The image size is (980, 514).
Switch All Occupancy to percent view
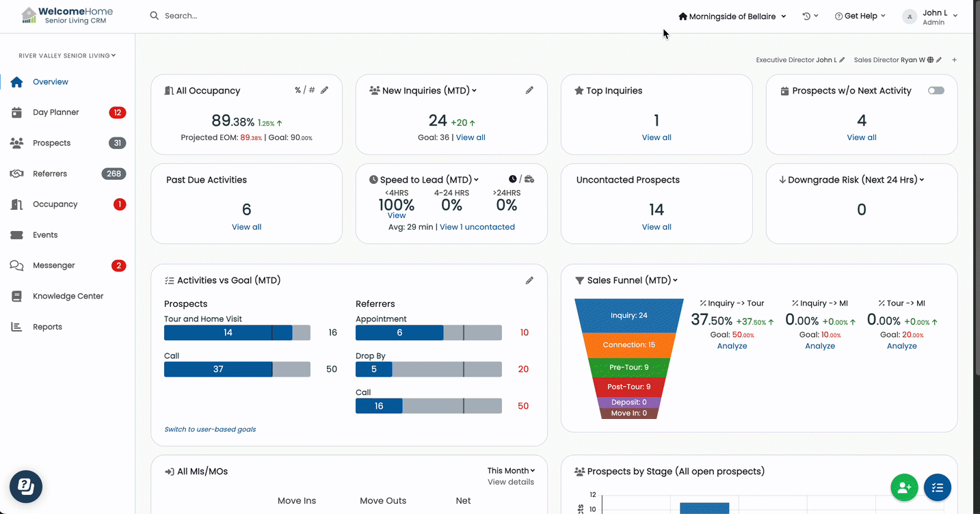(298, 90)
